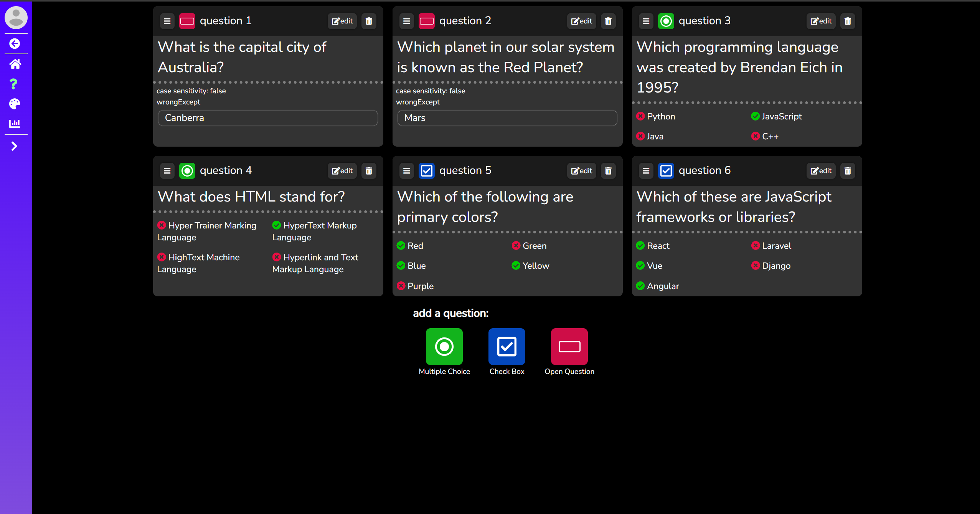Toggle the Angular answer option
The height and width of the screenshot is (514, 980).
tap(658, 286)
